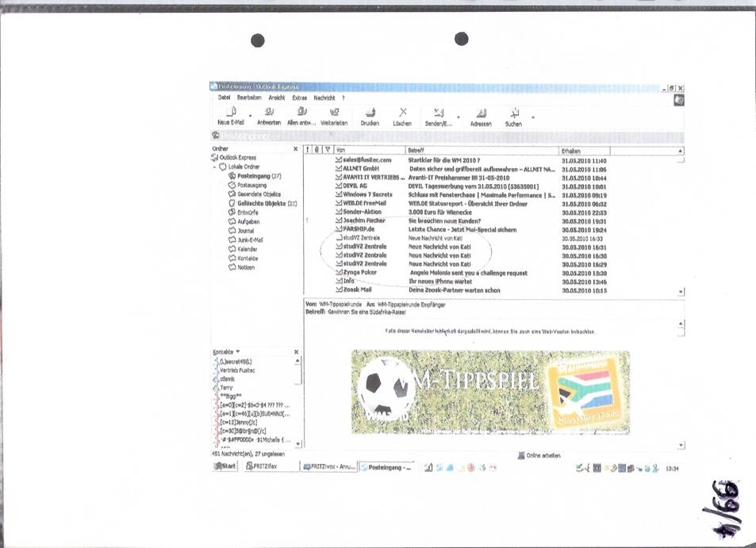
Task: Click envelope icon of Joachim Fischer message
Action: click(339, 220)
